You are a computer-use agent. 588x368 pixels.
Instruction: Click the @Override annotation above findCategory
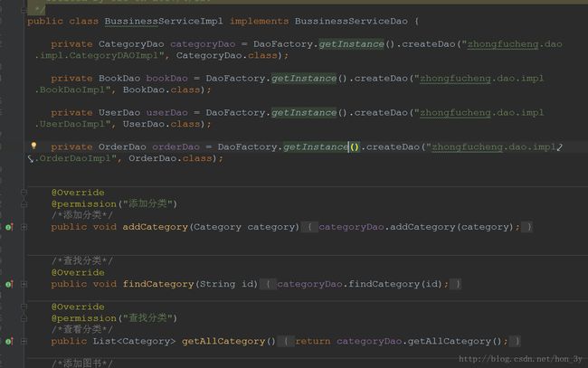[78, 272]
